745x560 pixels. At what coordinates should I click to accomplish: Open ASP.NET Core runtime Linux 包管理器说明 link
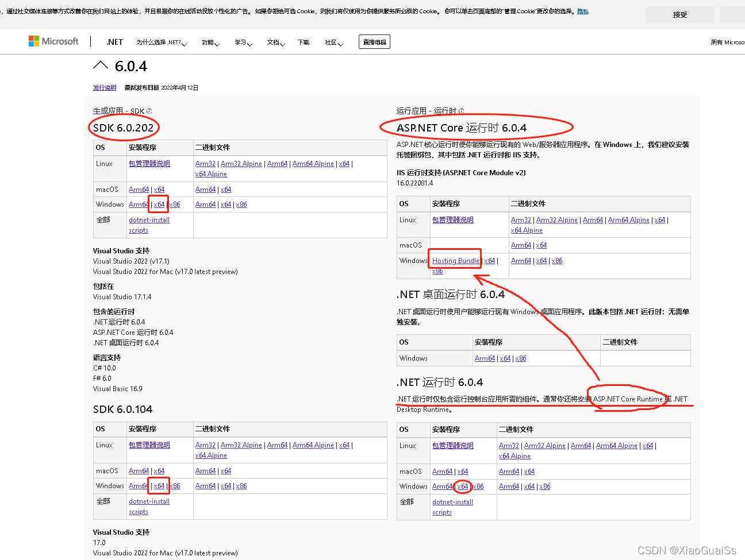453,220
